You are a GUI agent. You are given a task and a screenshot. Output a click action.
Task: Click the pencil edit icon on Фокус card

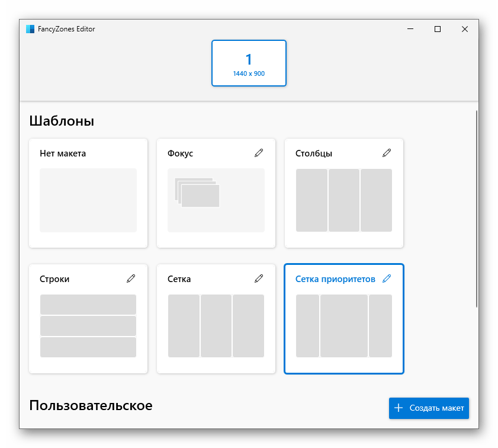(259, 153)
